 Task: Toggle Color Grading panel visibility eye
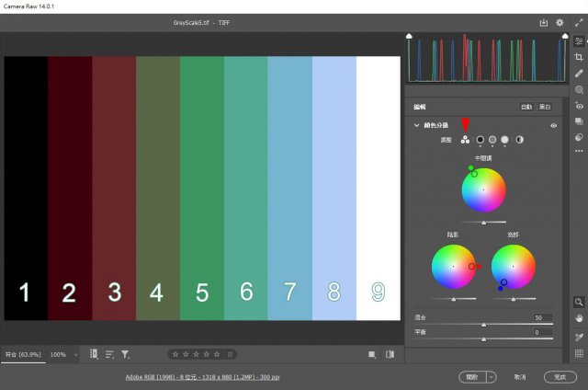click(x=553, y=125)
